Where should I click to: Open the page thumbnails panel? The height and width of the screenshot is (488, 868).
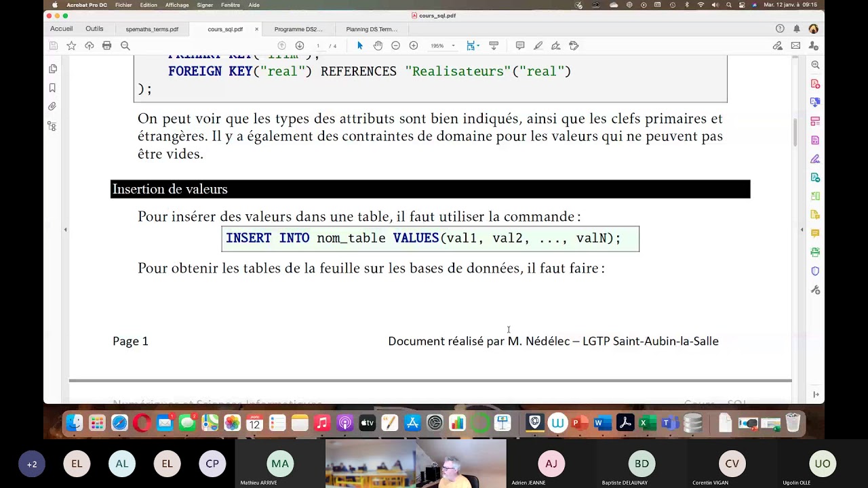52,69
